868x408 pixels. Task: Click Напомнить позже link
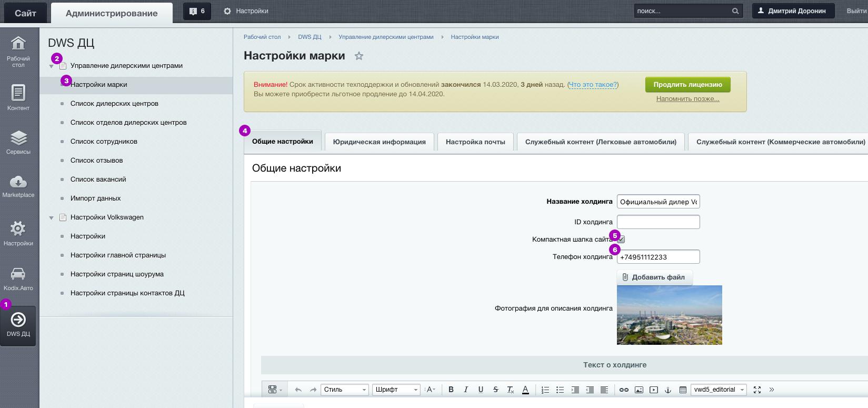click(x=688, y=98)
